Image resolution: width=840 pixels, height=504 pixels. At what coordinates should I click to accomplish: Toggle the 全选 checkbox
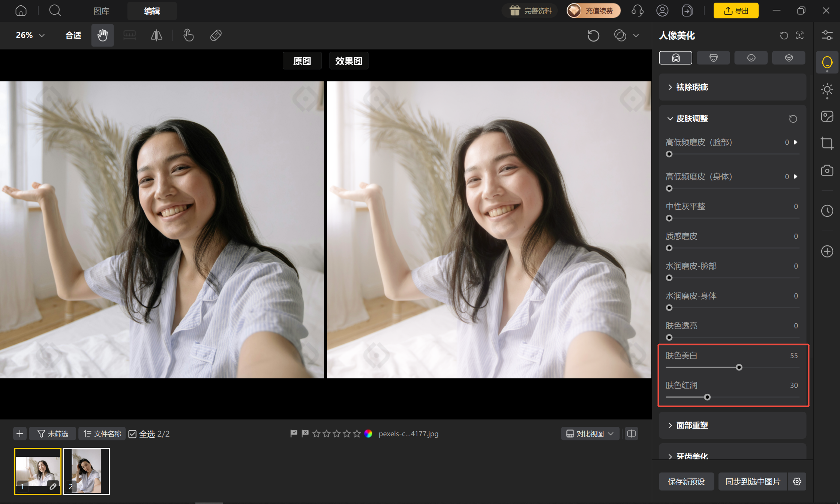click(132, 434)
